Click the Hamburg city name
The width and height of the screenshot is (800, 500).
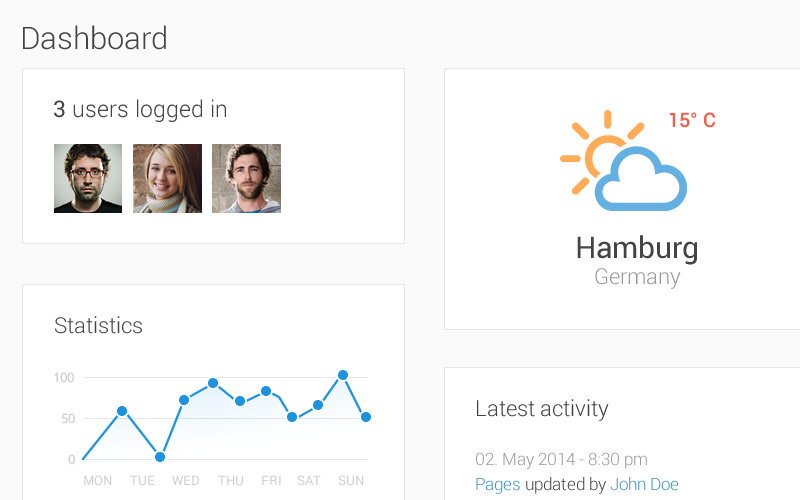pos(637,248)
